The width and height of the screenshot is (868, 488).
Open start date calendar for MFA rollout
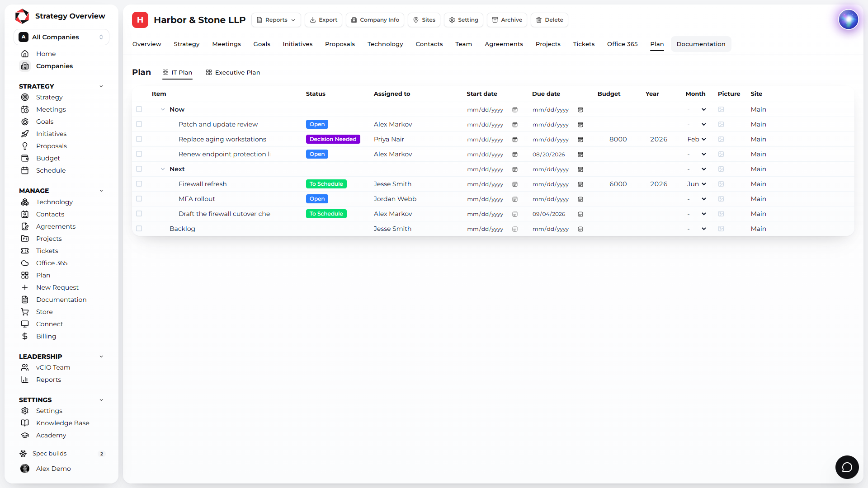click(x=515, y=199)
